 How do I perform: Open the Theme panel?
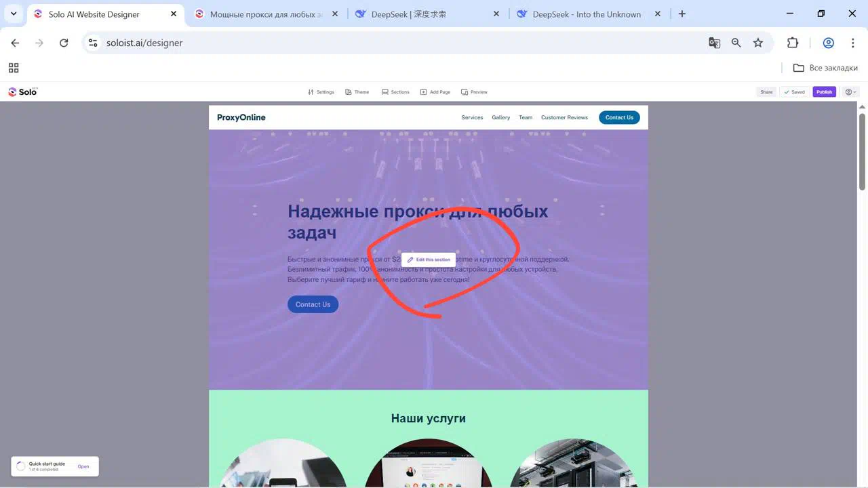point(357,92)
